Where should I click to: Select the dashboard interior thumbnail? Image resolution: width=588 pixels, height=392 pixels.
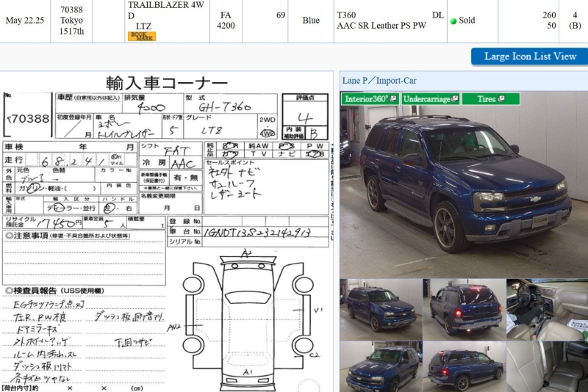coord(546,309)
